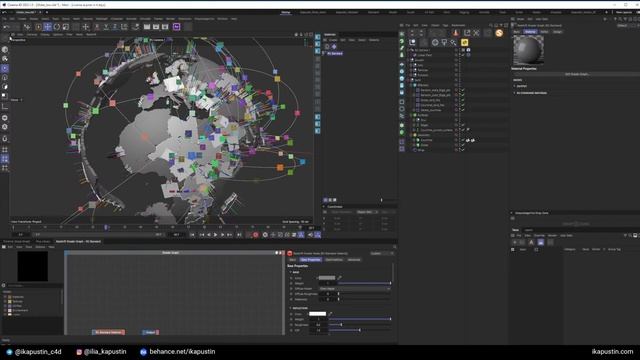Select the Output node in shader graph
This screenshot has width=640, height=360.
point(150,332)
